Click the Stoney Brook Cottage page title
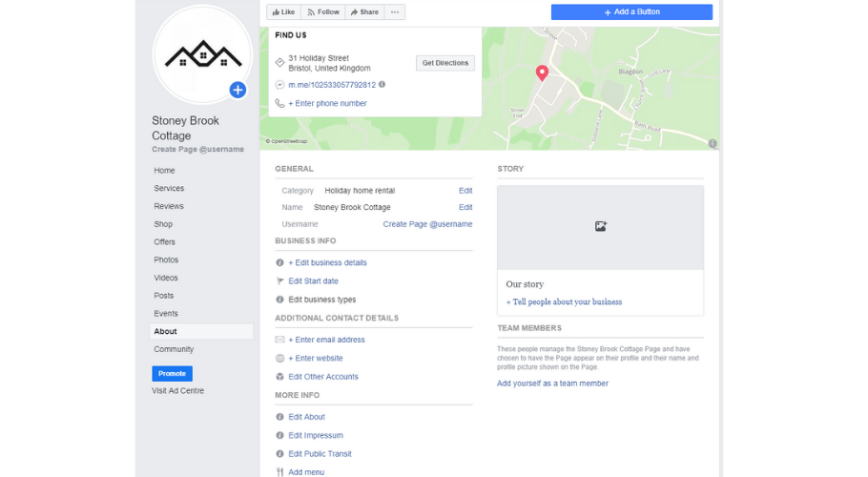This screenshot has width=868, height=477. pyautogui.click(x=185, y=129)
